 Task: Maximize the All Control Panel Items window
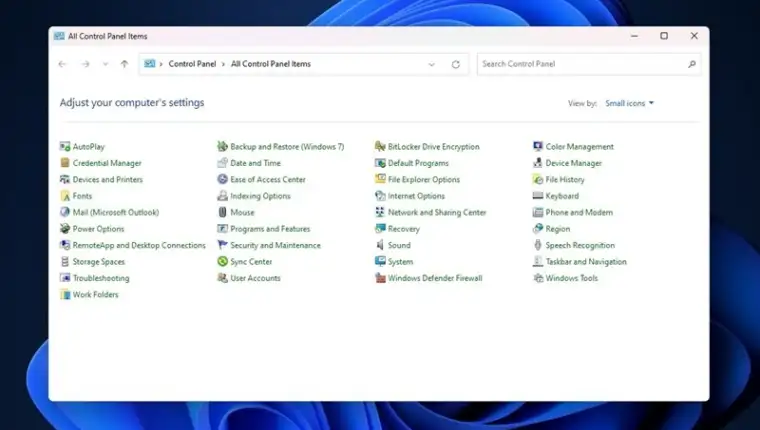point(664,36)
